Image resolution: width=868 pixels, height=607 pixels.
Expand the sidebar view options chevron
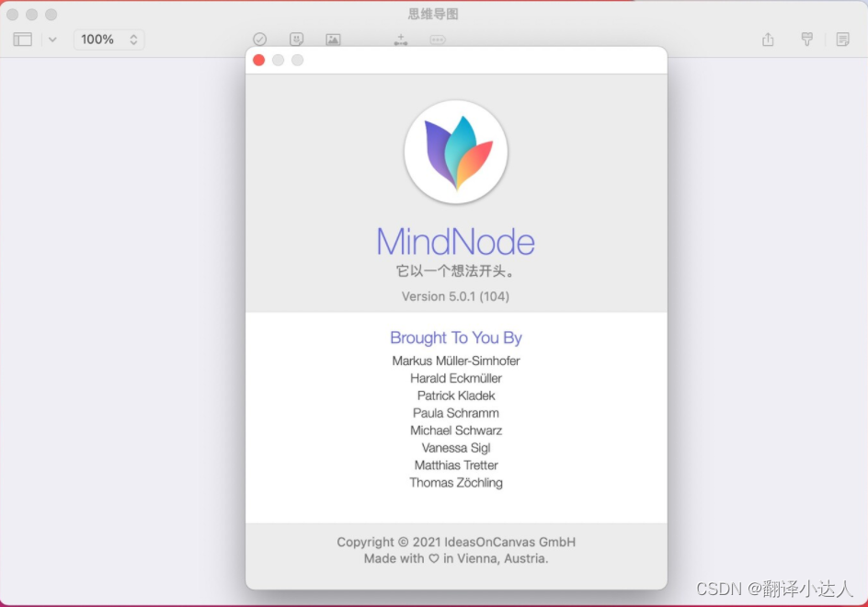coord(52,40)
